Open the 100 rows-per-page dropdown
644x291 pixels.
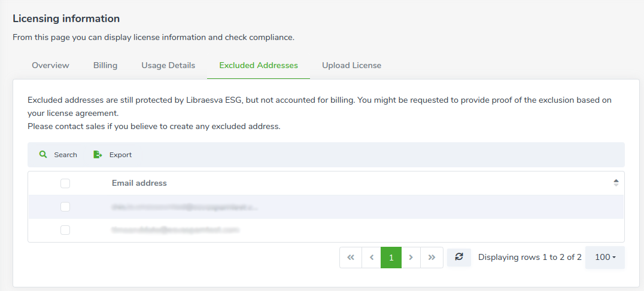point(605,258)
